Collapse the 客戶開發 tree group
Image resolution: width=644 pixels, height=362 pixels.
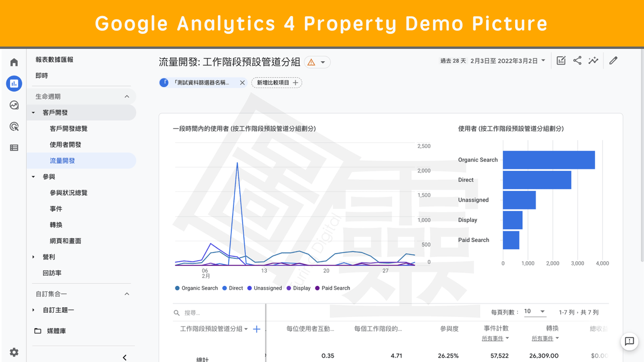click(x=33, y=113)
